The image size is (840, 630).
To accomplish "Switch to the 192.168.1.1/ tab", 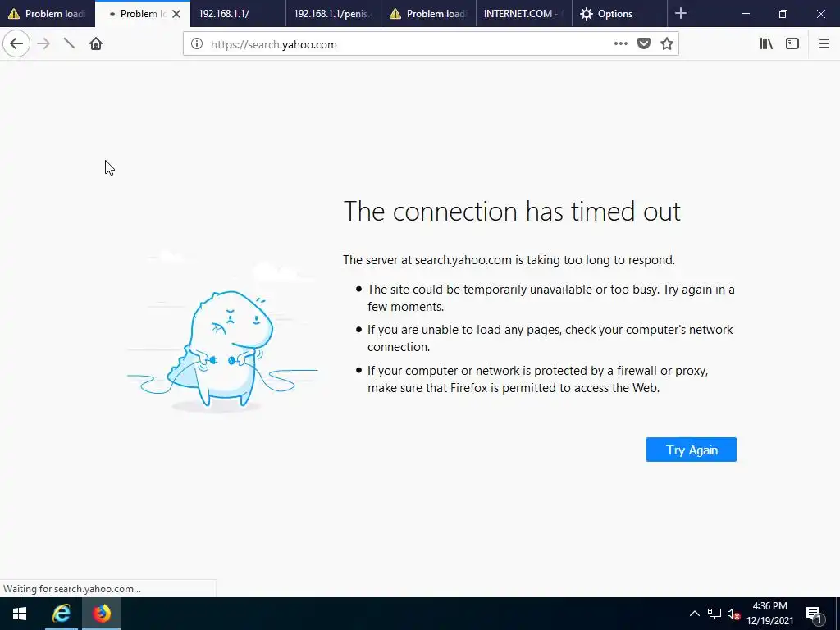I will 238,14.
